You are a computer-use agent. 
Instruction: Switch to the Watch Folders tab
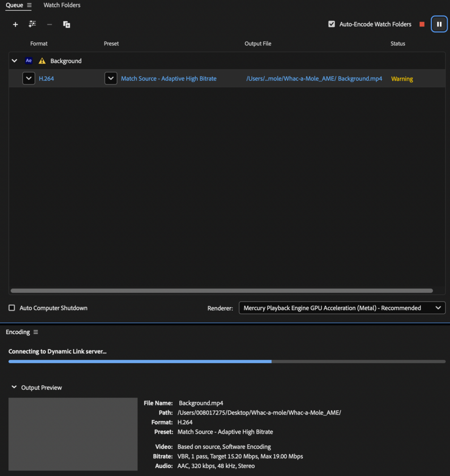pos(62,5)
